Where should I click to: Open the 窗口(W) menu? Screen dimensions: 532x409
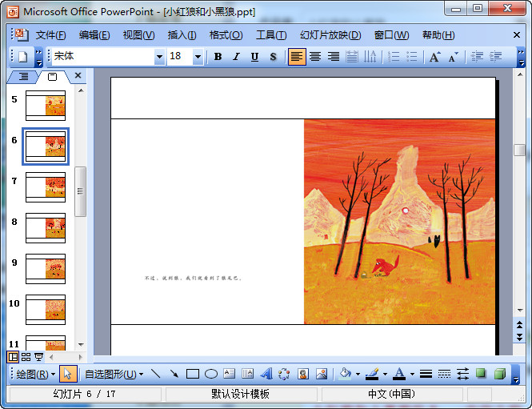click(x=391, y=35)
